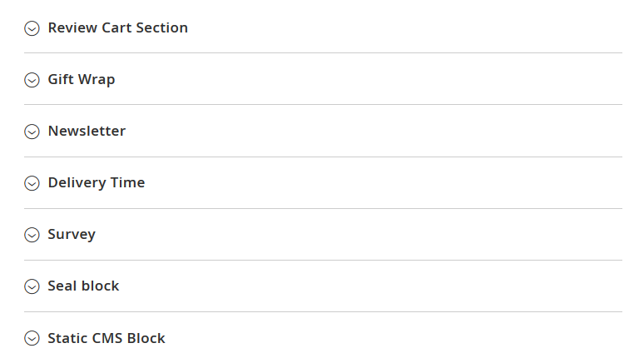Click the circled chevron icon beside Review Cart Section
The image size is (644, 363).
tap(32, 28)
